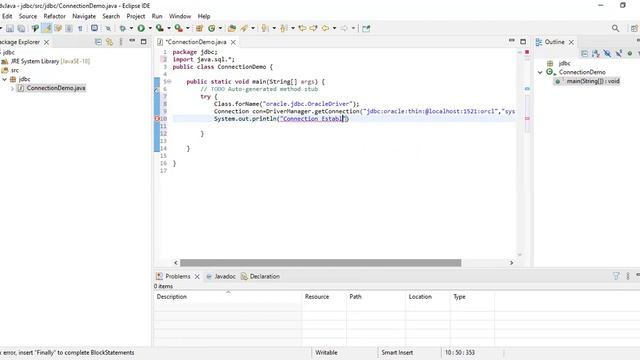Open the New Java Class dropdown arrow
Screen dimensions: 640x360
[x=220, y=28]
